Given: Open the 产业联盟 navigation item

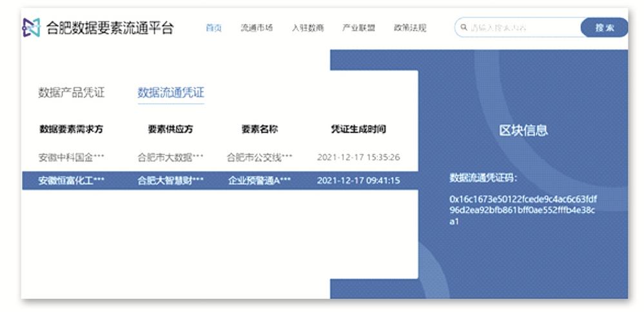Looking at the screenshot, I should coord(358,28).
